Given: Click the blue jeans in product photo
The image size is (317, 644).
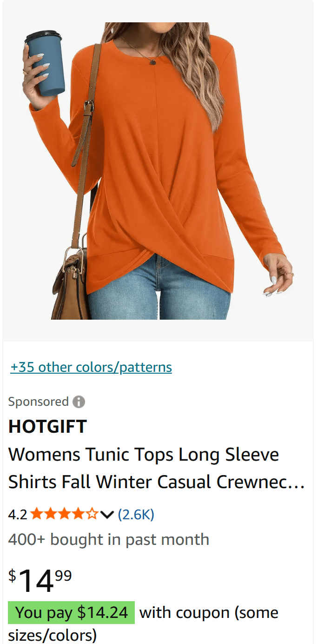Looking at the screenshot, I should click(159, 291).
